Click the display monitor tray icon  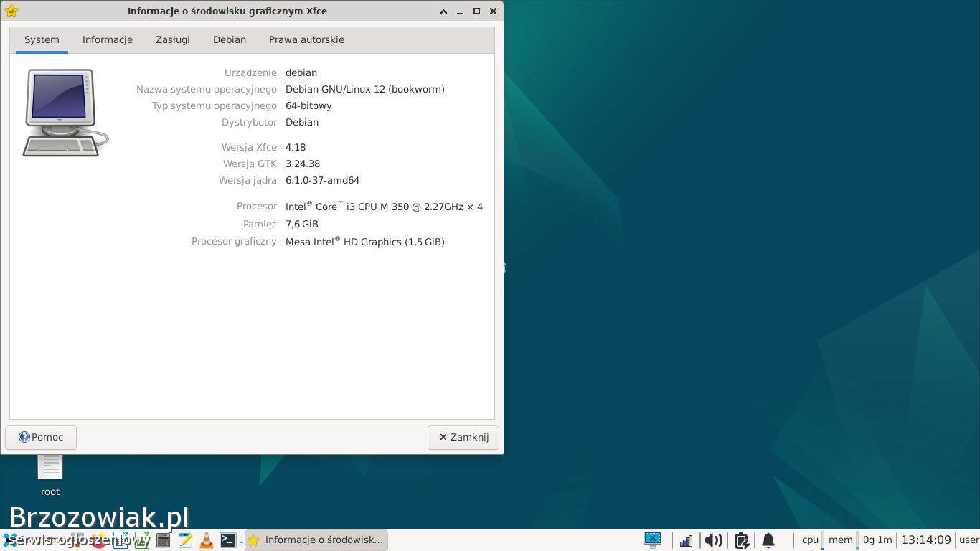pos(652,540)
